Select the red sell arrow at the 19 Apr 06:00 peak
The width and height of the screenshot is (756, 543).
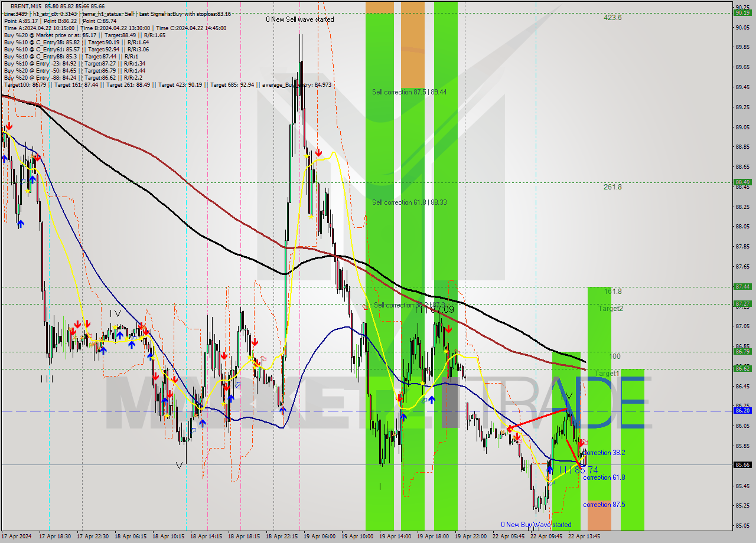[x=319, y=152]
